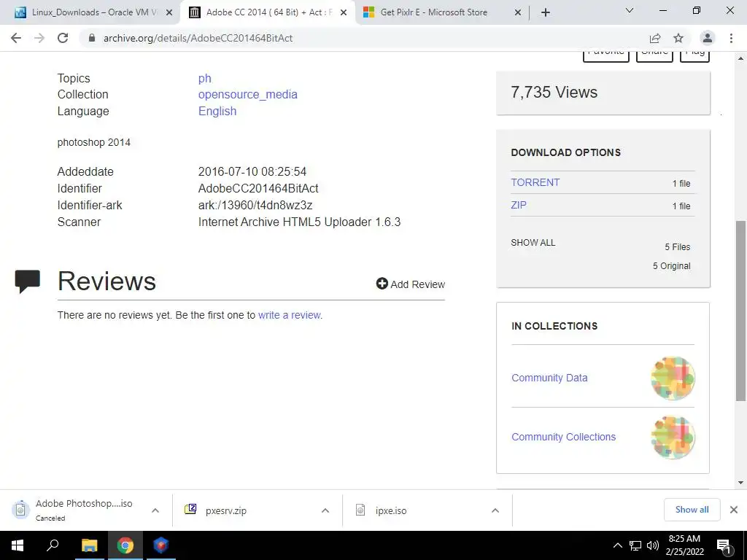Image resolution: width=747 pixels, height=560 pixels.
Task: Open the Windows Start menu
Action: point(18,545)
